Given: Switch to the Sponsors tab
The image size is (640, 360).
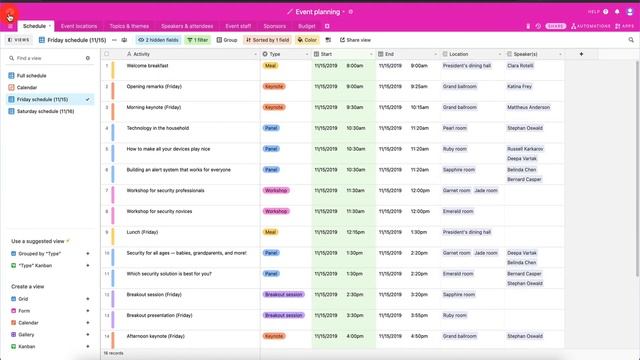Looking at the screenshot, I should (274, 26).
